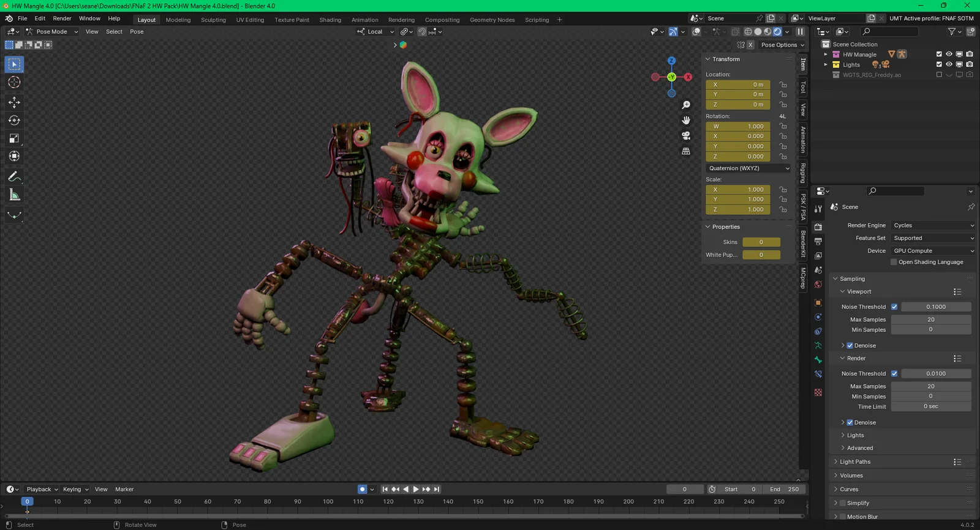Uncheck Viewport Denoise checkbox
The height and width of the screenshot is (530, 980).
point(850,346)
